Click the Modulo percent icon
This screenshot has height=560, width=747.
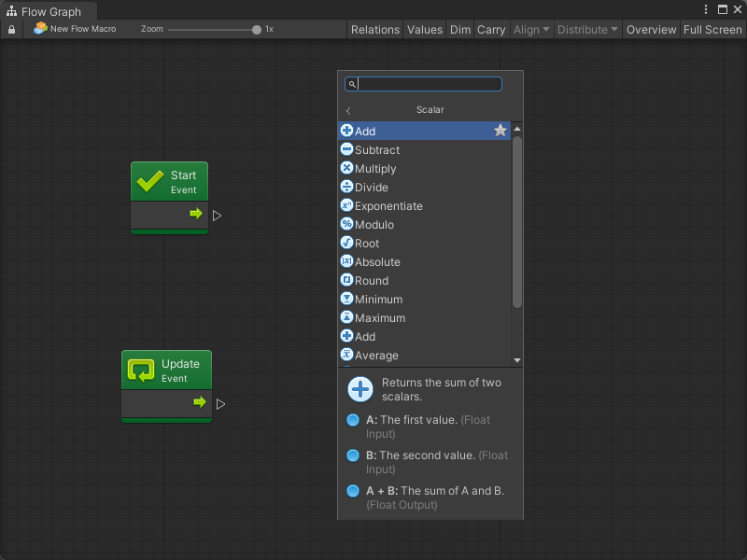346,225
